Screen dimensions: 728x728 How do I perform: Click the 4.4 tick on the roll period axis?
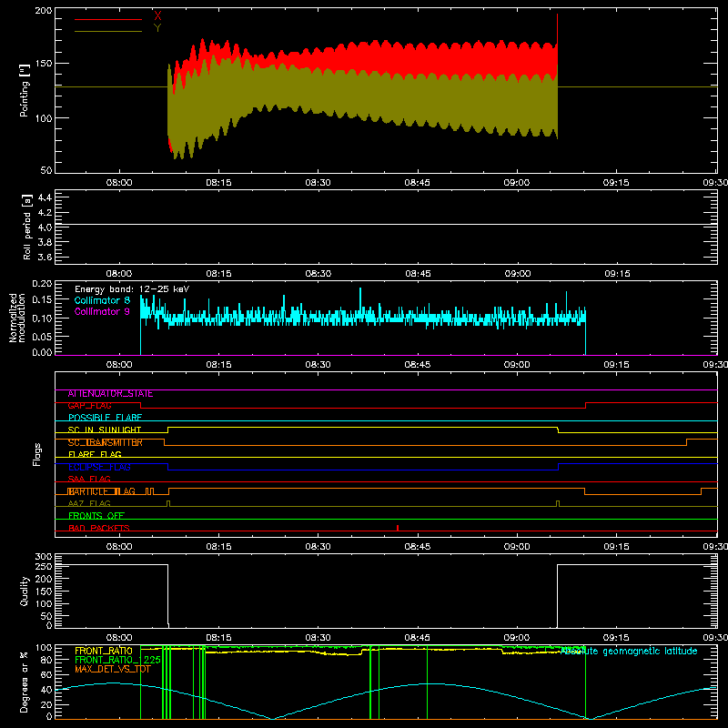click(x=45, y=197)
